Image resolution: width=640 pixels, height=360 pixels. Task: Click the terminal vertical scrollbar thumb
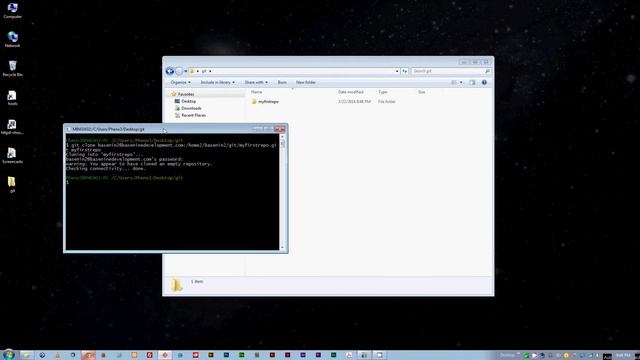coord(282,143)
